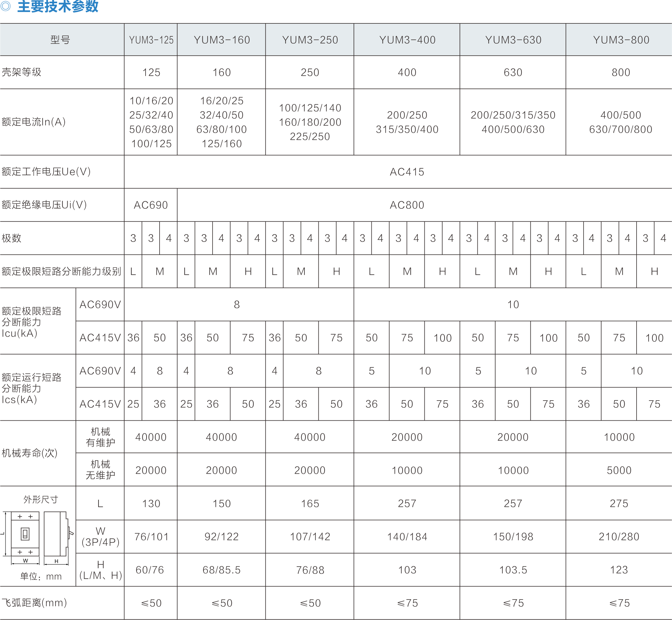Click the 76/101 width value cell

point(151,537)
